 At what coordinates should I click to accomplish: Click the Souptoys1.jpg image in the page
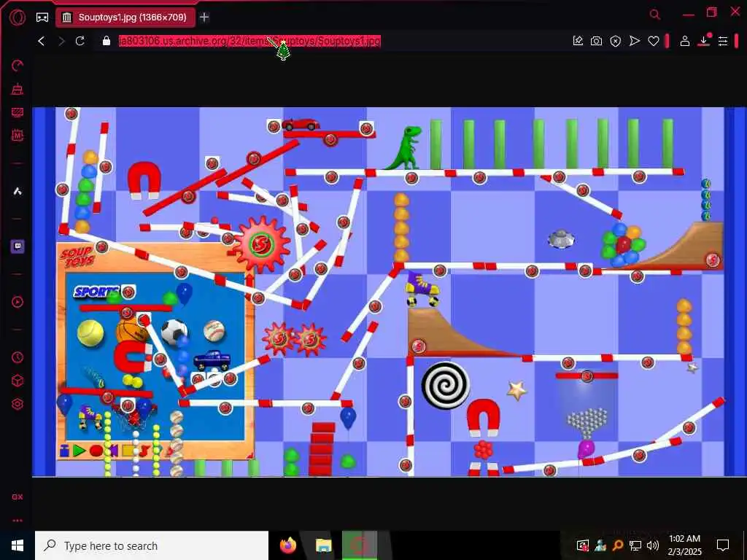pyautogui.click(x=389, y=292)
